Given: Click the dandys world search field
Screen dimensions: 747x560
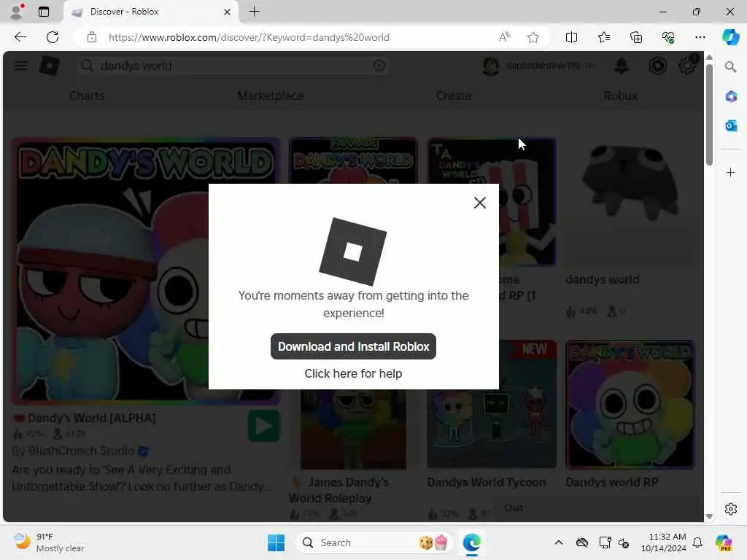Looking at the screenshot, I should point(233,66).
